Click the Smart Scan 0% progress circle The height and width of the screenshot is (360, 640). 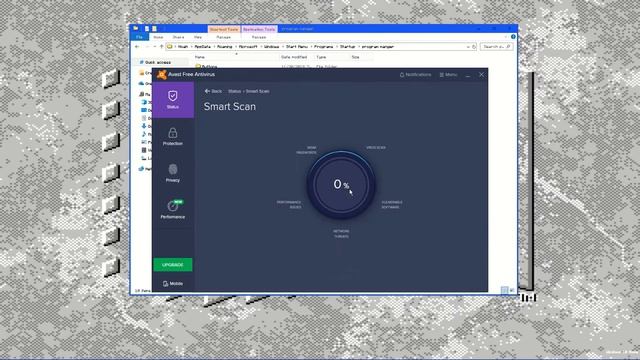341,184
